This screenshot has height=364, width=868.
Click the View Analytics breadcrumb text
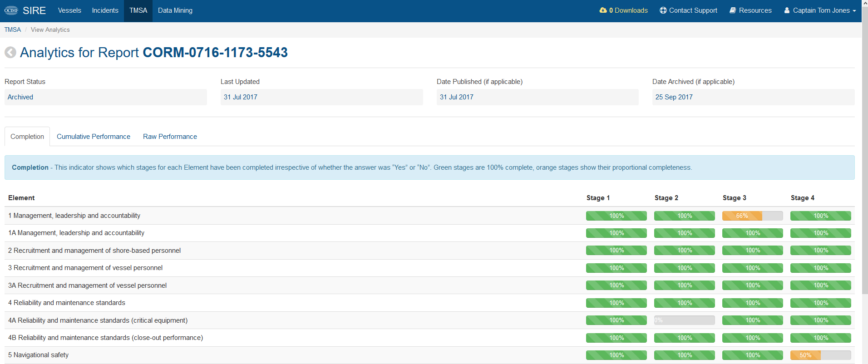[x=50, y=30]
